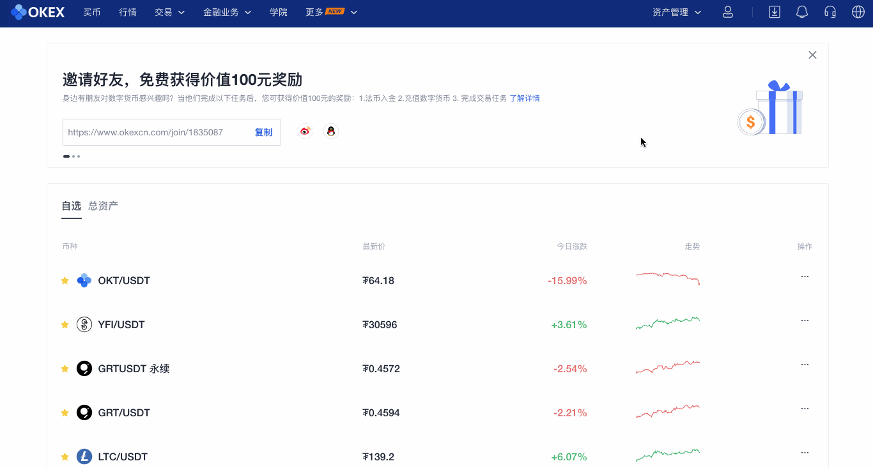
Task: Open the 了解详情 link
Action: 525,98
